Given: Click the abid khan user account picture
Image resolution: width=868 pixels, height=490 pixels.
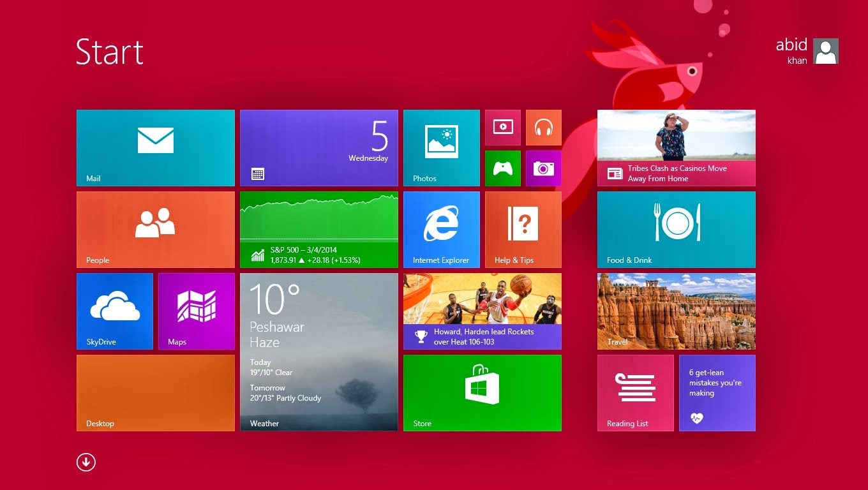Looking at the screenshot, I should tap(826, 51).
